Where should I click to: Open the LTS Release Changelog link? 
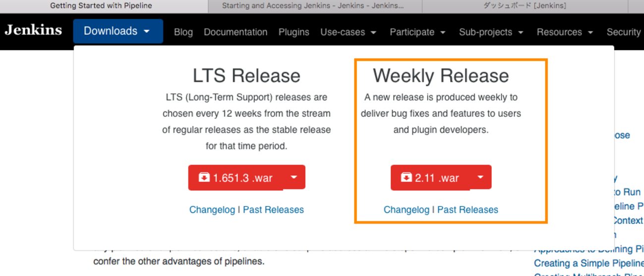coord(212,210)
